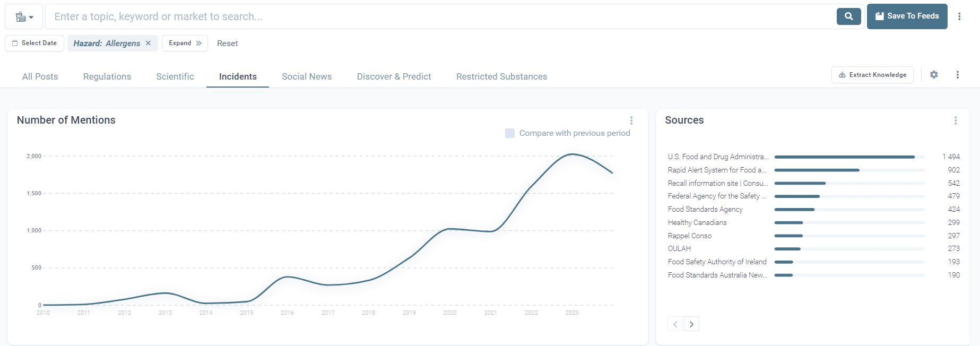Select Federal Agency for the Safety source
The width and height of the screenshot is (980, 346).
pos(717,196)
